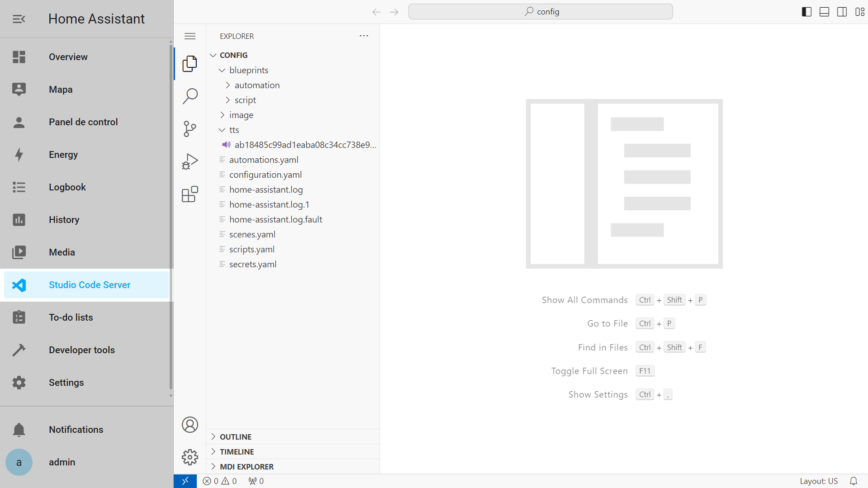Image resolution: width=868 pixels, height=488 pixels.
Task: Open the Overview dashboard icon
Action: tap(19, 57)
